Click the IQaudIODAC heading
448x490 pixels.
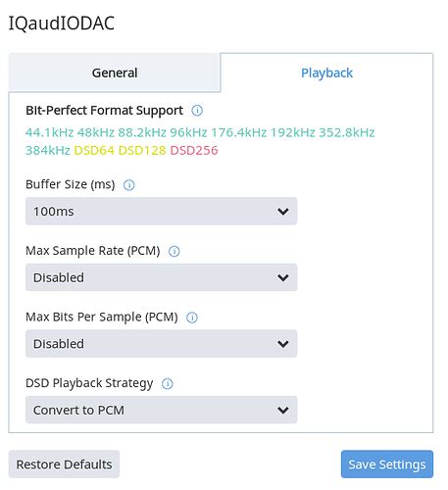(62, 24)
